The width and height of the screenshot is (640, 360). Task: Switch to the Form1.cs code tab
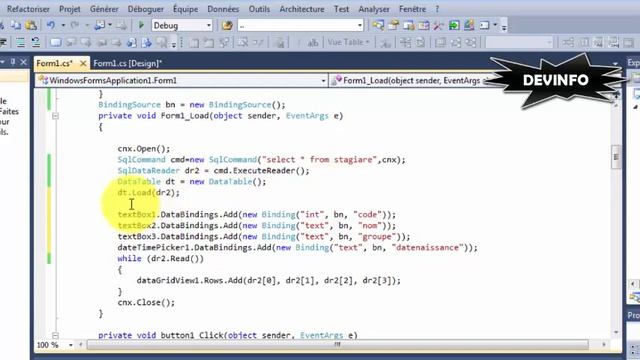point(54,63)
